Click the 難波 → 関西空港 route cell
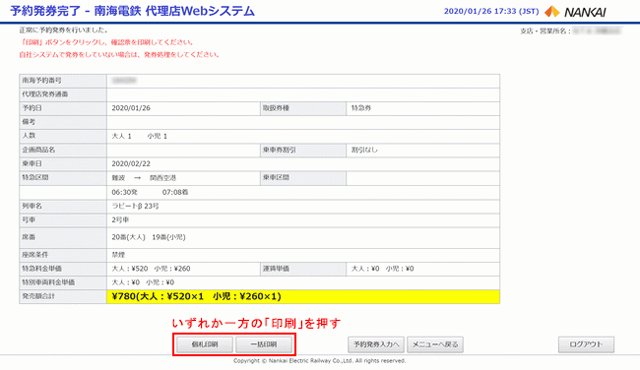The height and width of the screenshot is (370, 640). [x=144, y=178]
